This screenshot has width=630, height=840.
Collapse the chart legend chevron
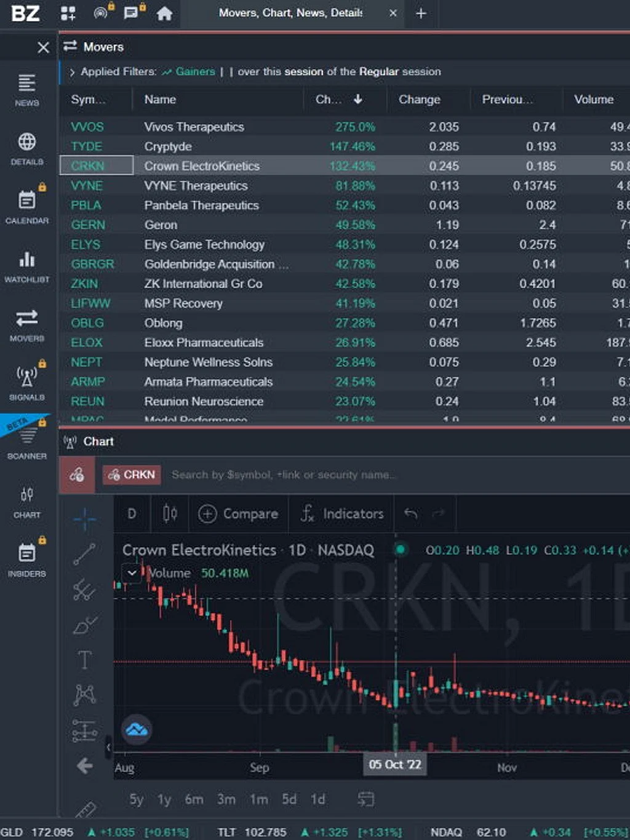click(x=132, y=573)
